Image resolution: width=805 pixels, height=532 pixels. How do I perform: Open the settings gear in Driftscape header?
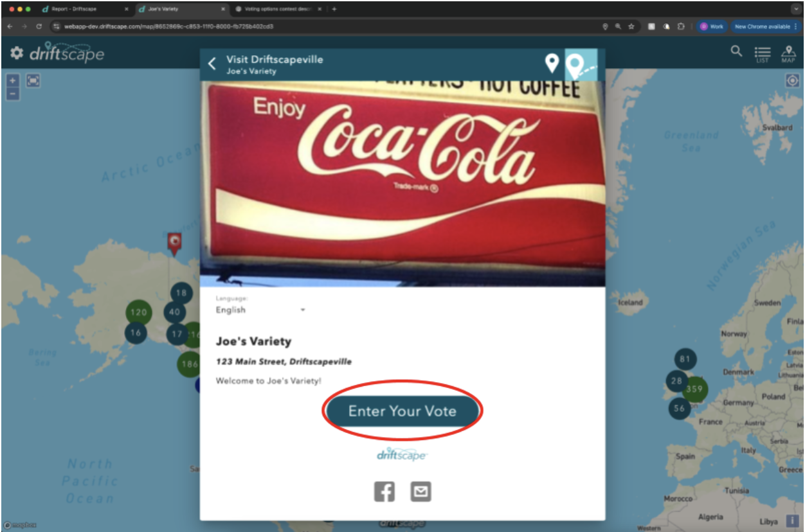tap(17, 53)
